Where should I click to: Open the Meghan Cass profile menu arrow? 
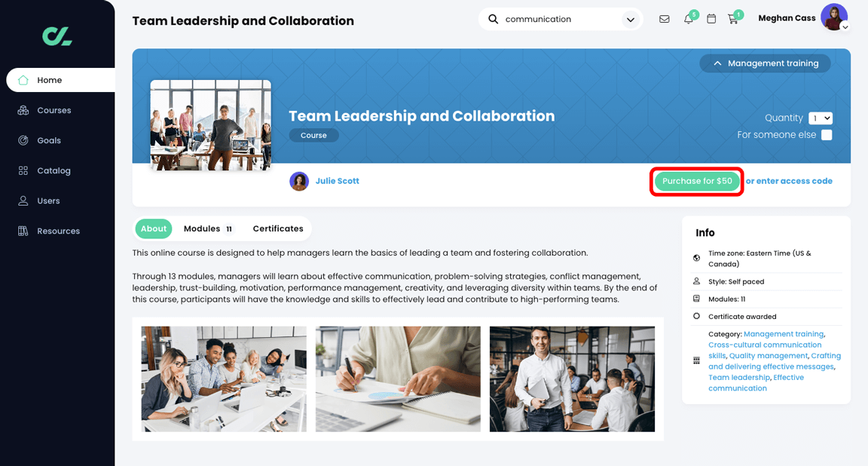tap(845, 26)
